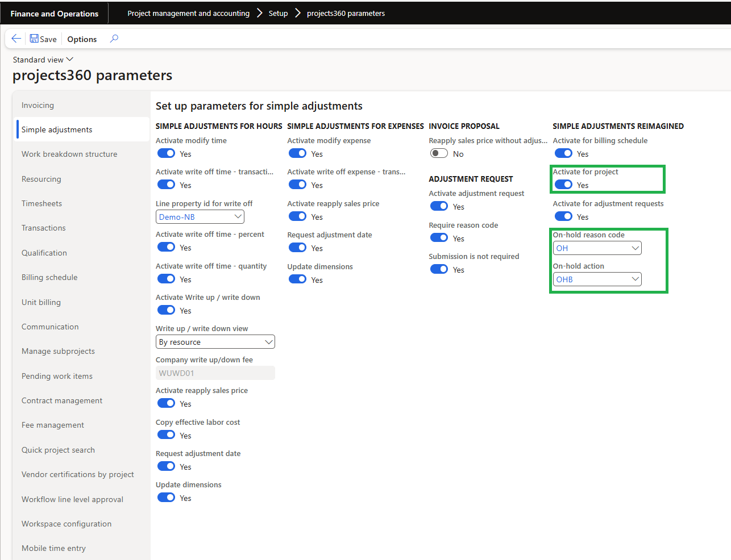Disable Require reason code toggle
The image size is (731, 560).
pos(439,238)
